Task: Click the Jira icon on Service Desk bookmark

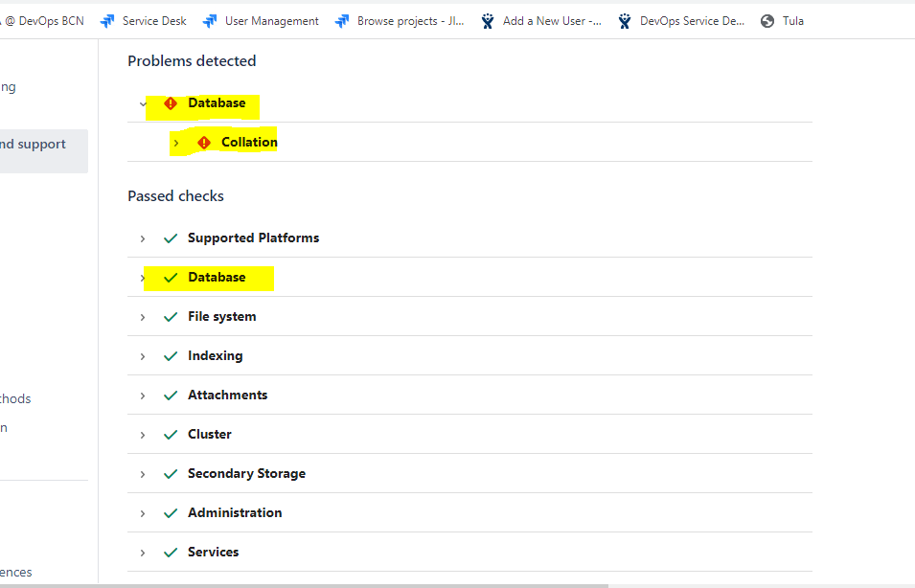Action: coord(108,19)
